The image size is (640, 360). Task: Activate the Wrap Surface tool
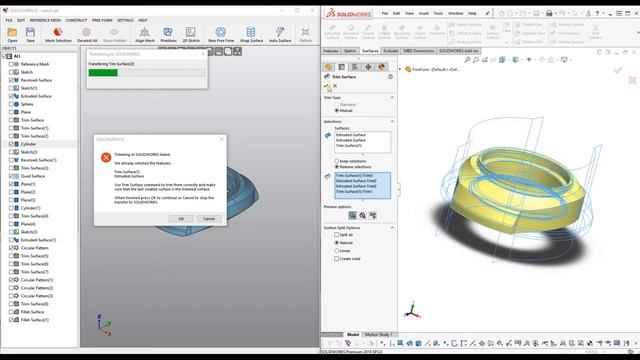(x=251, y=34)
